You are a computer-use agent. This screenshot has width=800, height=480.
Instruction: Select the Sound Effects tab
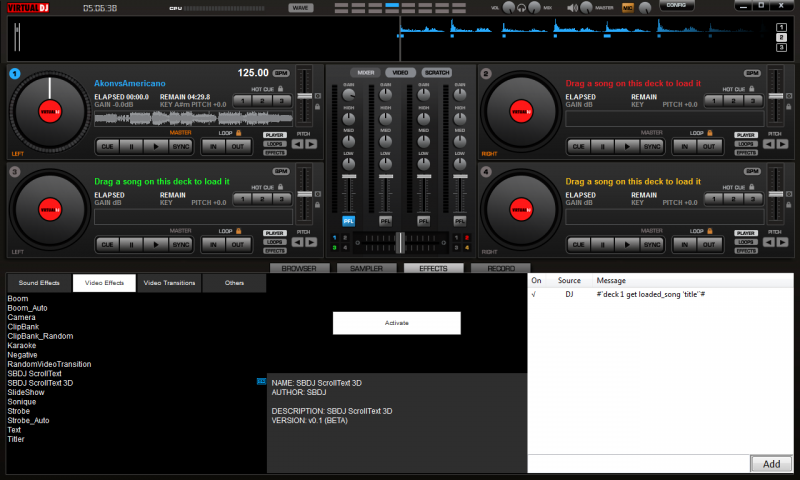(x=39, y=283)
